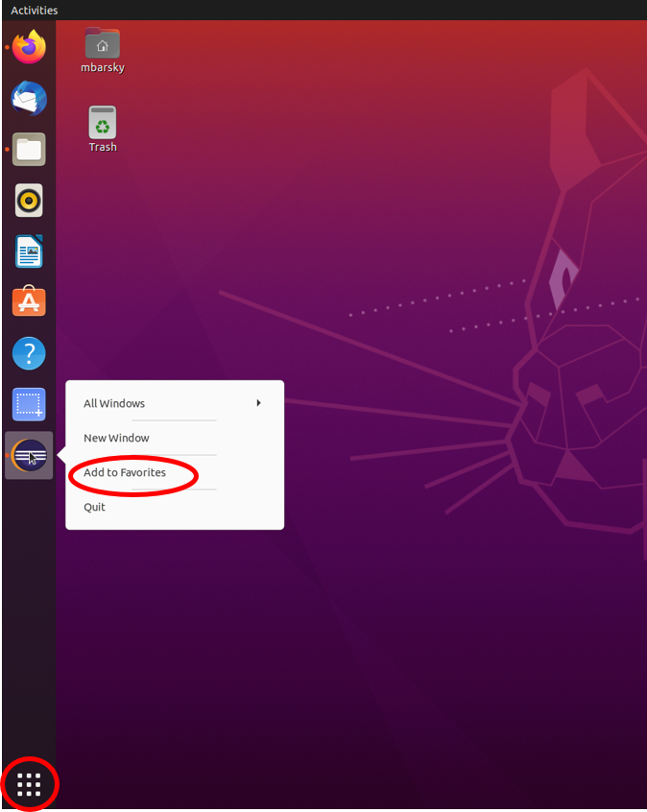Click Activities in the top bar

click(x=35, y=11)
